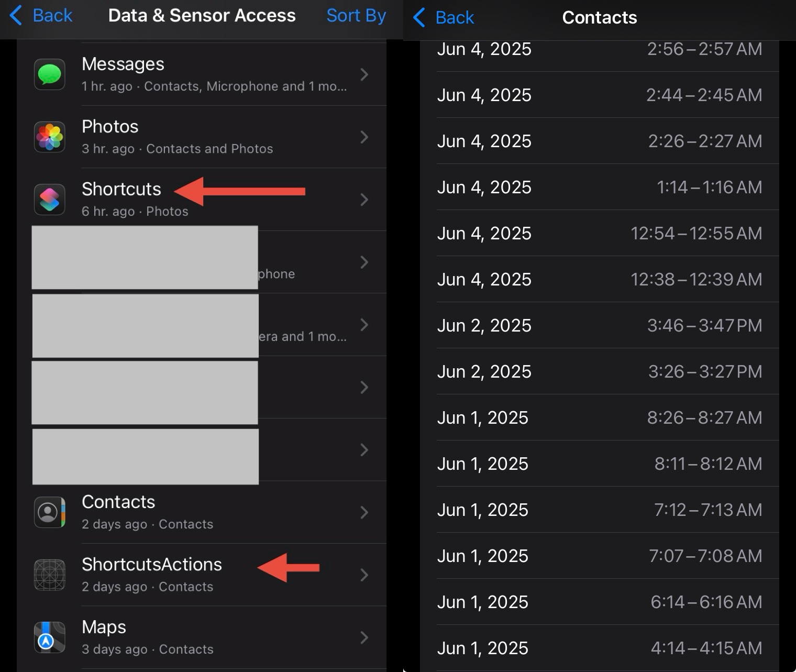Select the 6:14 – 6:16 AM access entry
796x672 pixels.
coord(600,602)
